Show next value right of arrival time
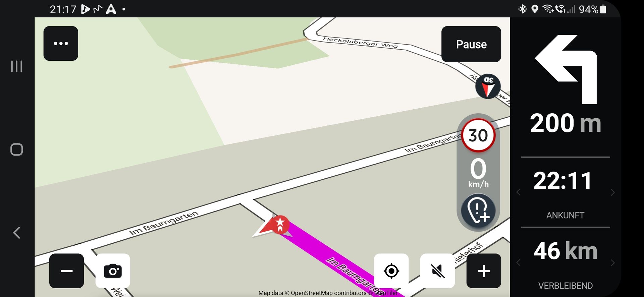This screenshot has width=644, height=297. coord(612,192)
